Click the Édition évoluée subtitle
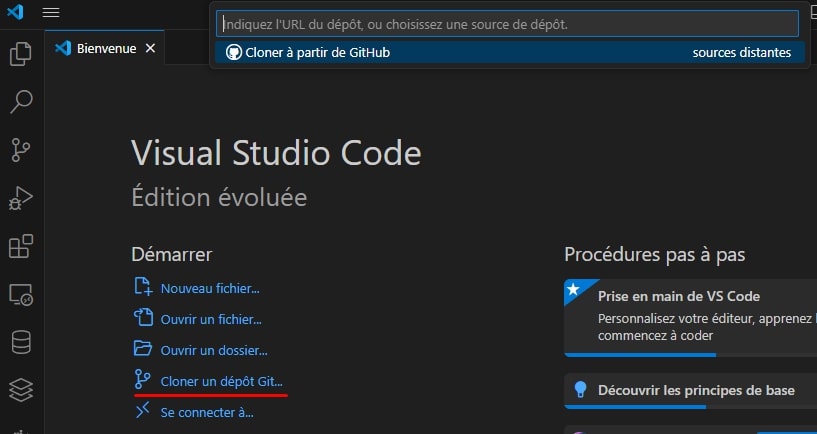This screenshot has width=817, height=434. [x=219, y=197]
